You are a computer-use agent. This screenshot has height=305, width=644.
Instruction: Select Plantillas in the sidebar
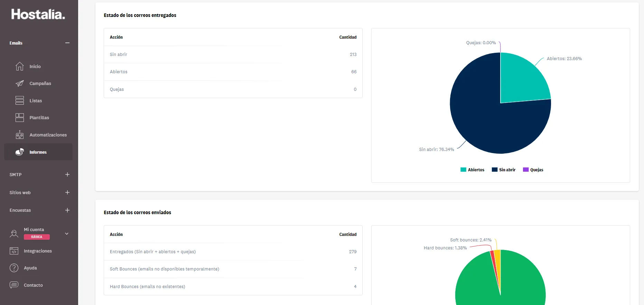pos(39,118)
